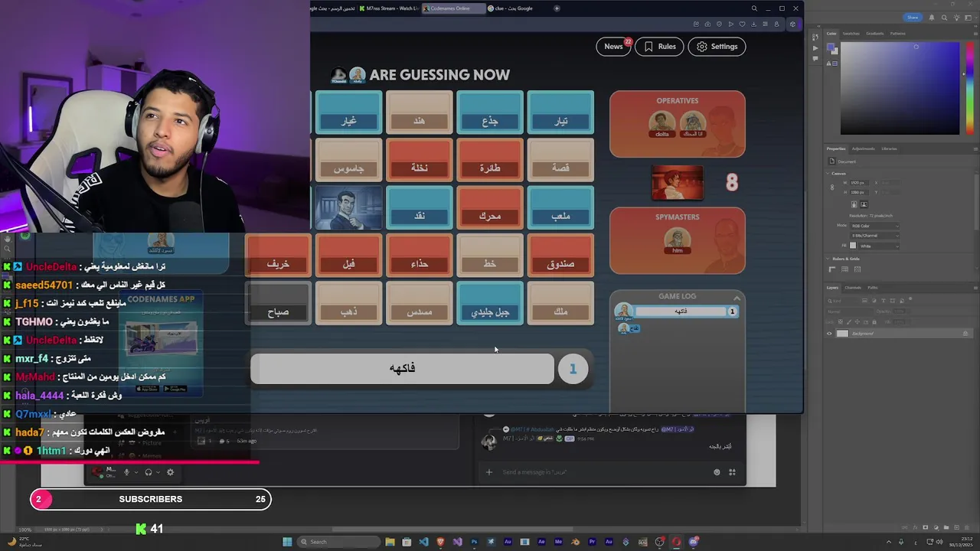Image resolution: width=980 pixels, height=551 pixels.
Task: Select the word card ملك
Action: point(560,304)
